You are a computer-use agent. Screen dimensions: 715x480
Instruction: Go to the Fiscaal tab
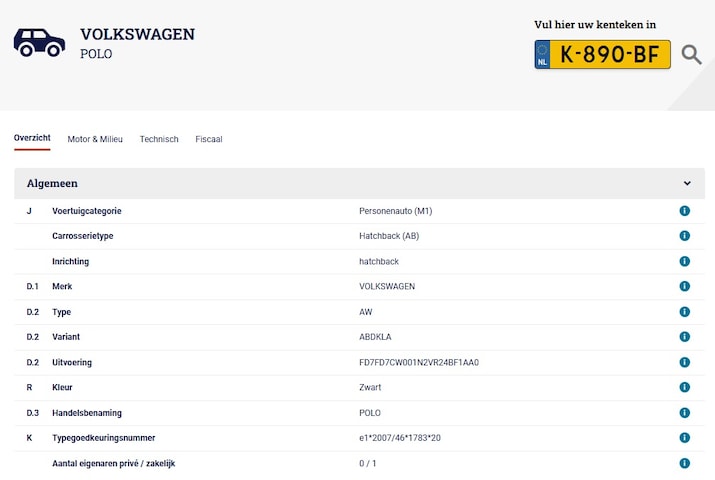tap(209, 139)
